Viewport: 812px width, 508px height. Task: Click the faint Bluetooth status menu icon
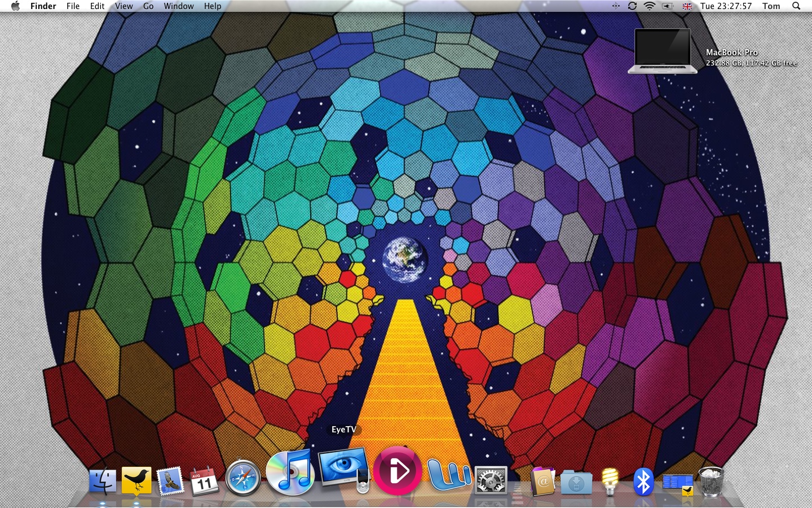click(616, 6)
